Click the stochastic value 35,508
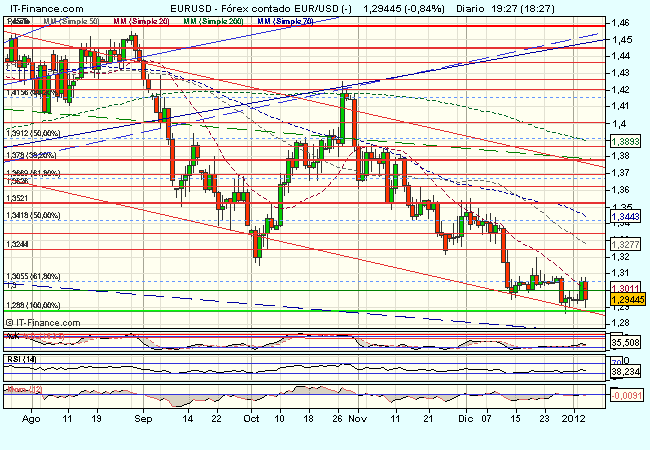 point(626,342)
